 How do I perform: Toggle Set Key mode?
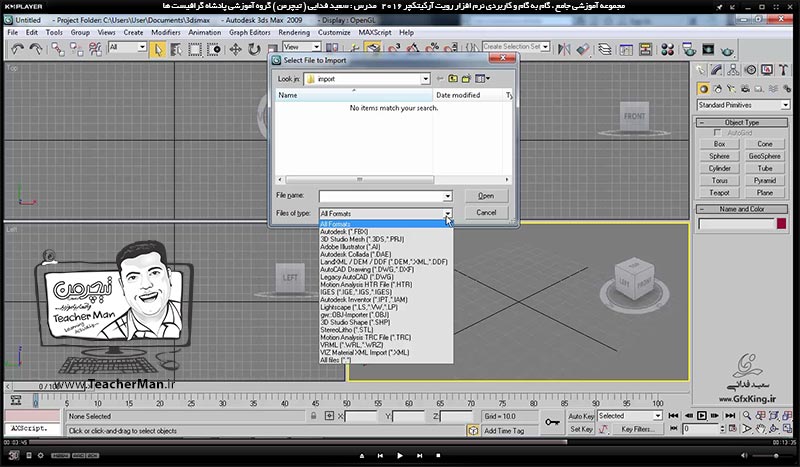tap(581, 429)
